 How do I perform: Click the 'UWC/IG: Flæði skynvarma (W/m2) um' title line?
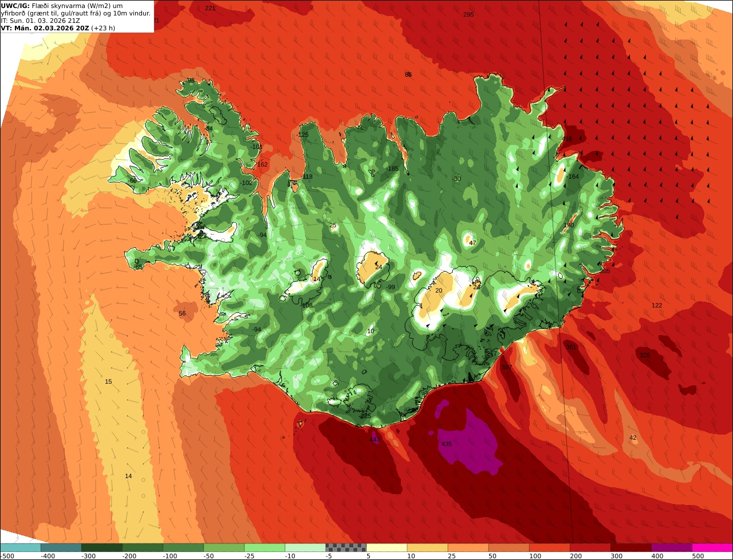[x=61, y=5]
